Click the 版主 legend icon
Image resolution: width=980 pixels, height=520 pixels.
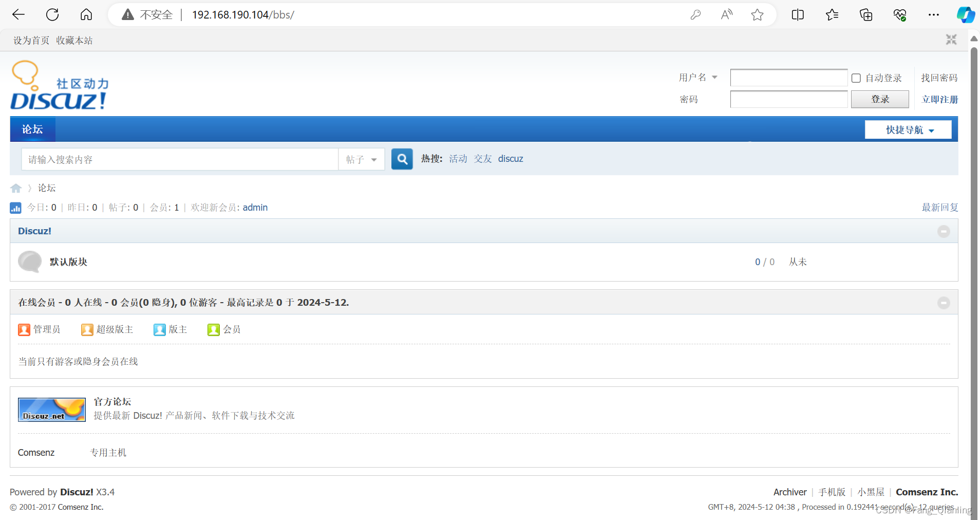coord(160,329)
